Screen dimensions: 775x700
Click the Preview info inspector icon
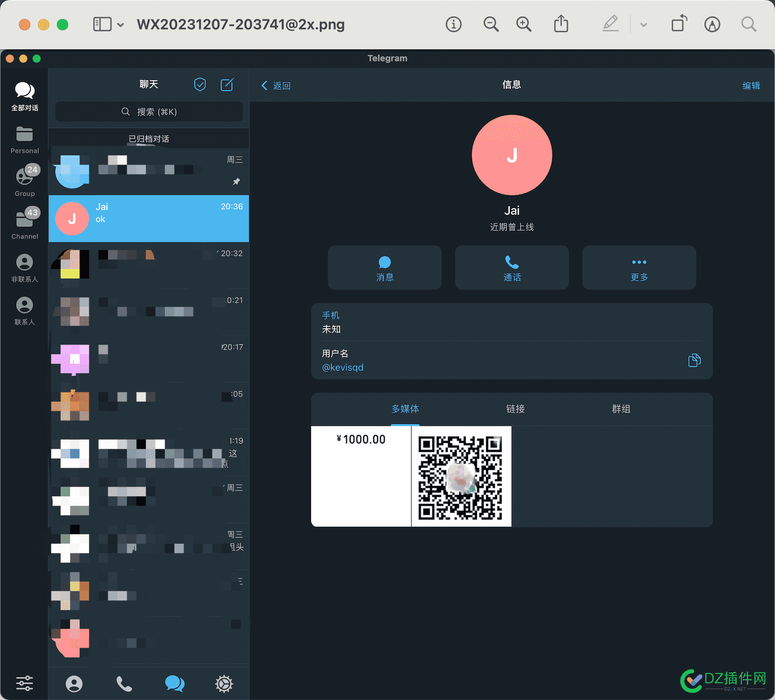tap(453, 24)
